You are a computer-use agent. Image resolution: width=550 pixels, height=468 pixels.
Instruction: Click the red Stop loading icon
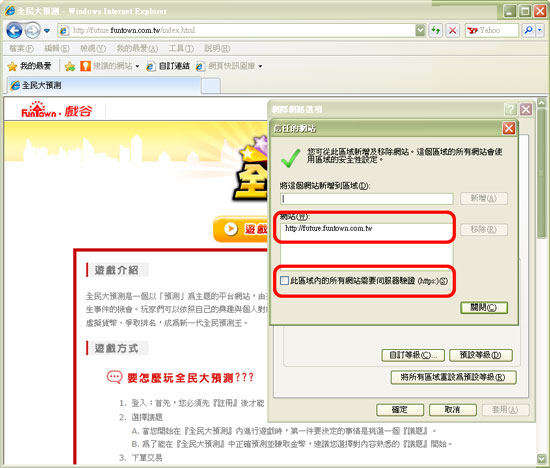click(452, 31)
